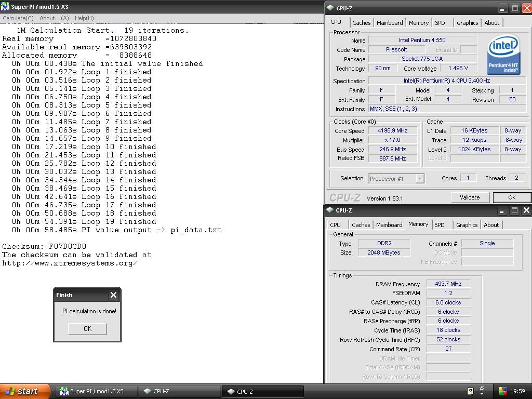The height and width of the screenshot is (399, 532).
Task: Activate the first CPU-Z taskbar button
Action: coord(180,391)
